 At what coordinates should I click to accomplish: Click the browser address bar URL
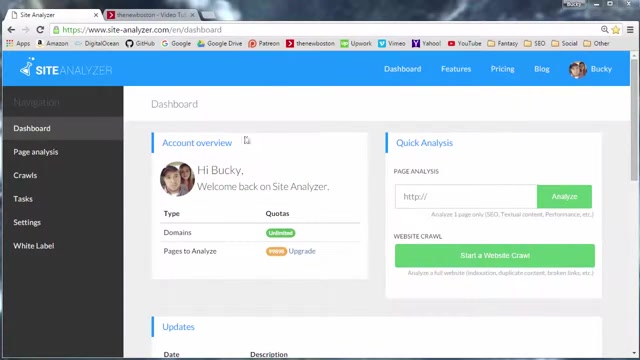point(142,30)
